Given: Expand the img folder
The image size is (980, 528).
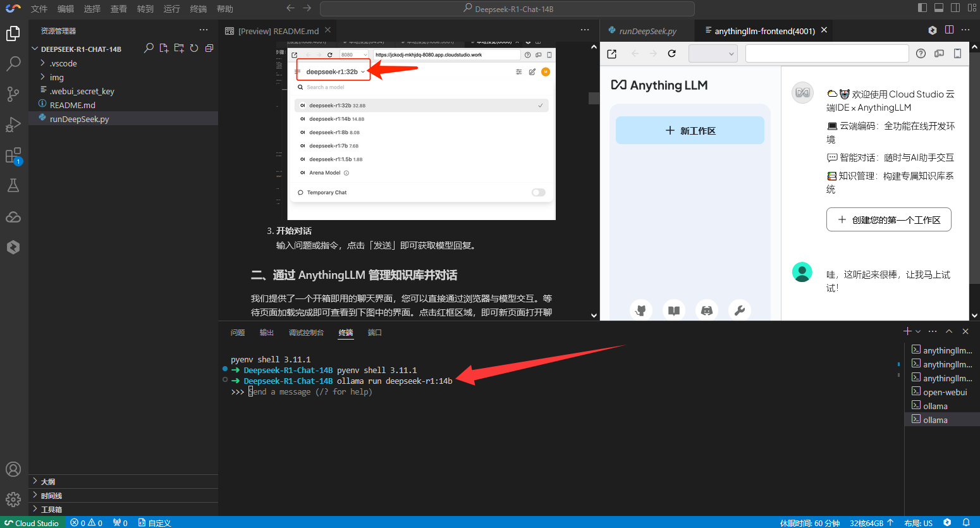Looking at the screenshot, I should tap(57, 77).
